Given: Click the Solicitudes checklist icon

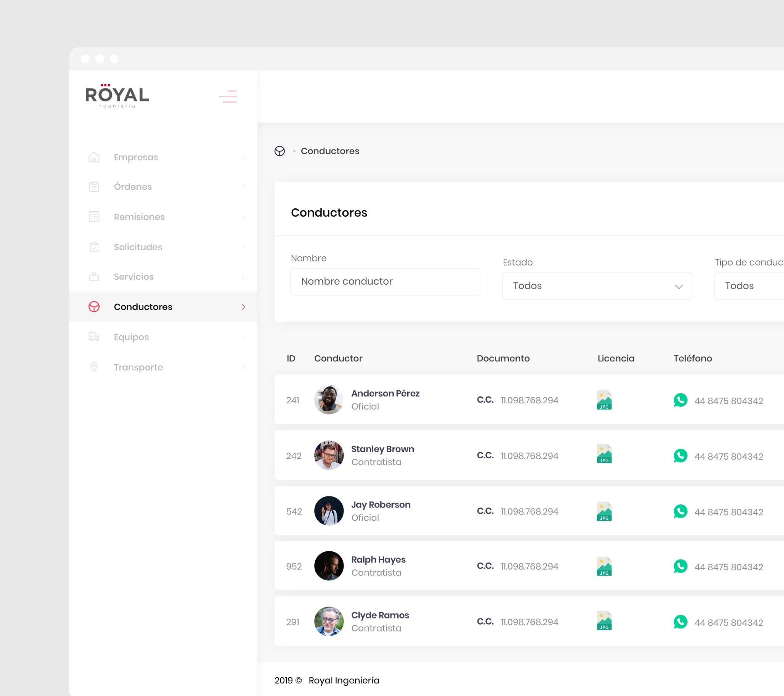Looking at the screenshot, I should coord(94,247).
